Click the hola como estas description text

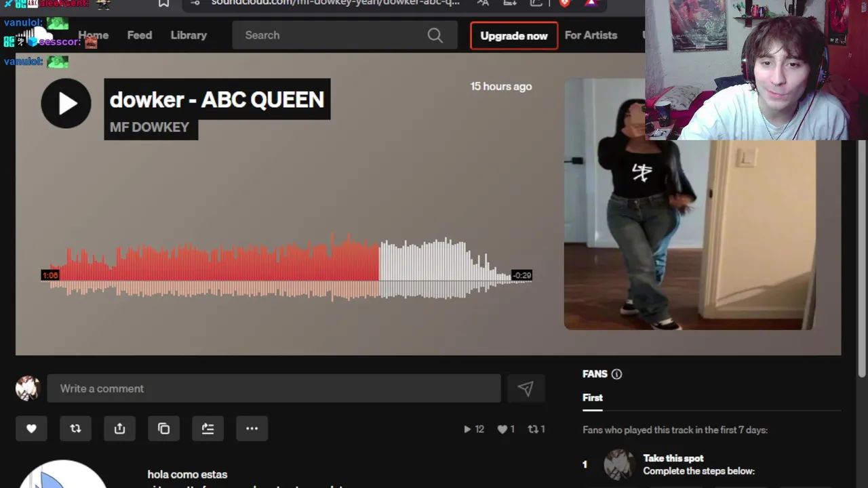pos(187,474)
